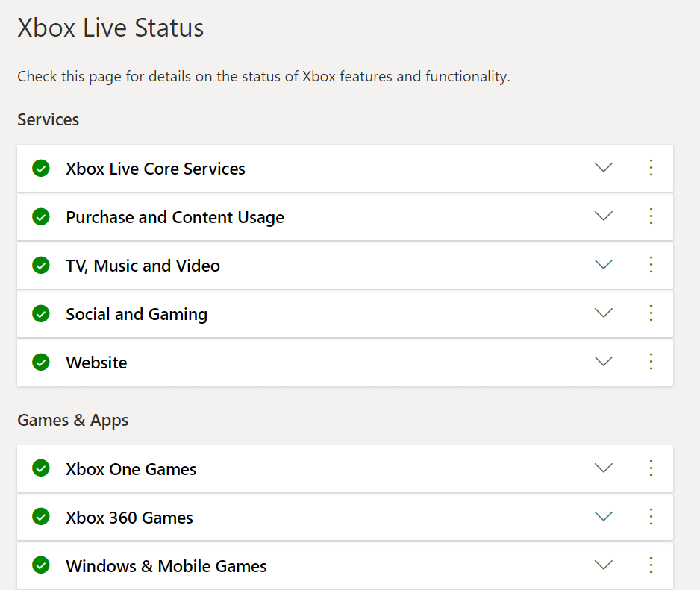Select the Social and Gaming service name
The image size is (700, 590).
pyautogui.click(x=137, y=314)
